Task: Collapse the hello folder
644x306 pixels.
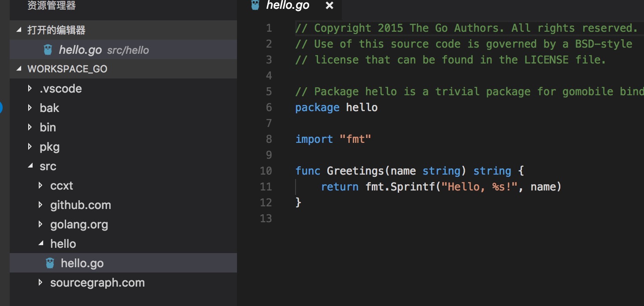Action: click(x=41, y=244)
